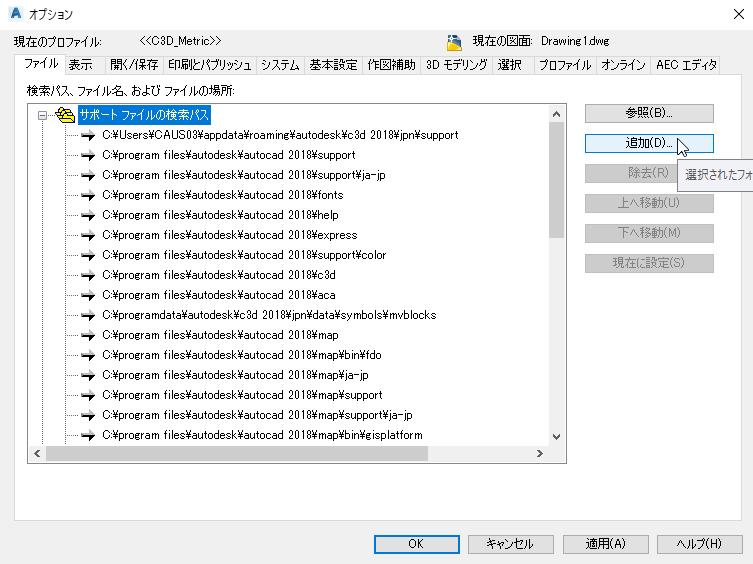The height and width of the screenshot is (564, 753).
Task: Open the 印刷とパブリッシュ tab
Action: (x=209, y=65)
